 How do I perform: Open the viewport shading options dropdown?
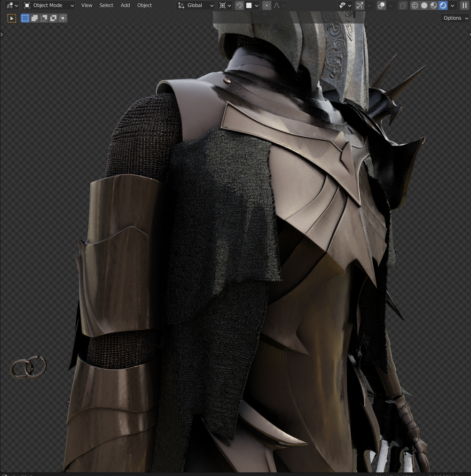pyautogui.click(x=452, y=6)
